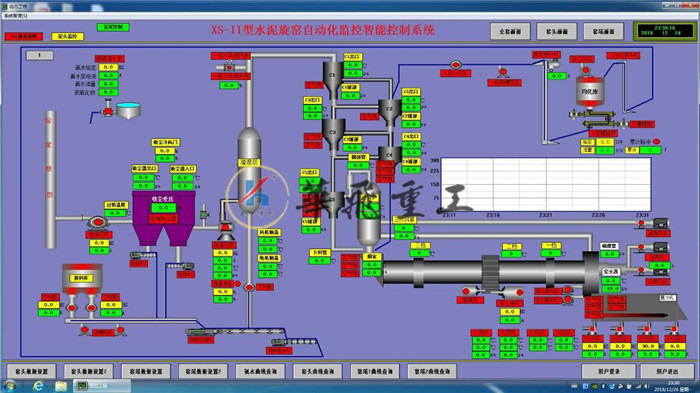Image resolution: width=700 pixels, height=393 pixels.
Task: Open 窑头参数设置 settings button
Action: pyautogui.click(x=31, y=371)
